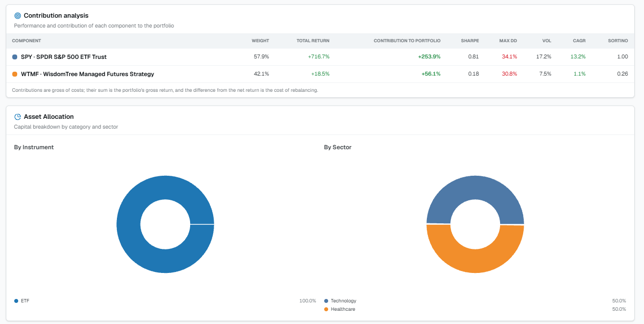Click the 30.8% max drawdown value
Screen dimensions: 644x324
pos(509,74)
